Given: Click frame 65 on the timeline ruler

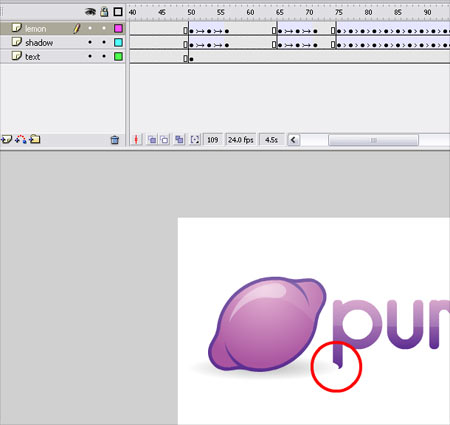Looking at the screenshot, I should click(x=280, y=12).
